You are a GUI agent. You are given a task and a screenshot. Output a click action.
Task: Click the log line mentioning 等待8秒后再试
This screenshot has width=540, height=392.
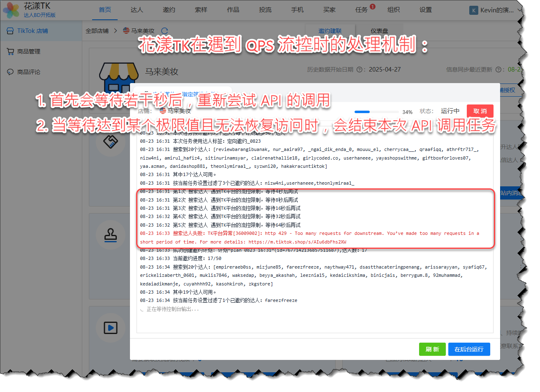[219, 200]
